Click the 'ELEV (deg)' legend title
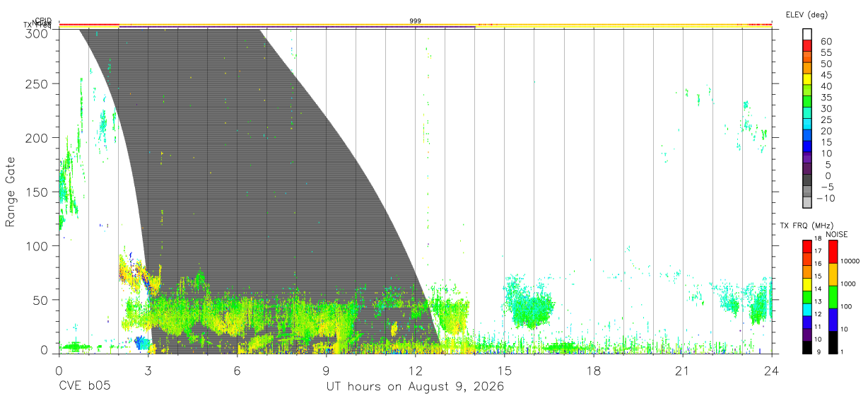Viewport: 868px width, 401px height. (807, 14)
